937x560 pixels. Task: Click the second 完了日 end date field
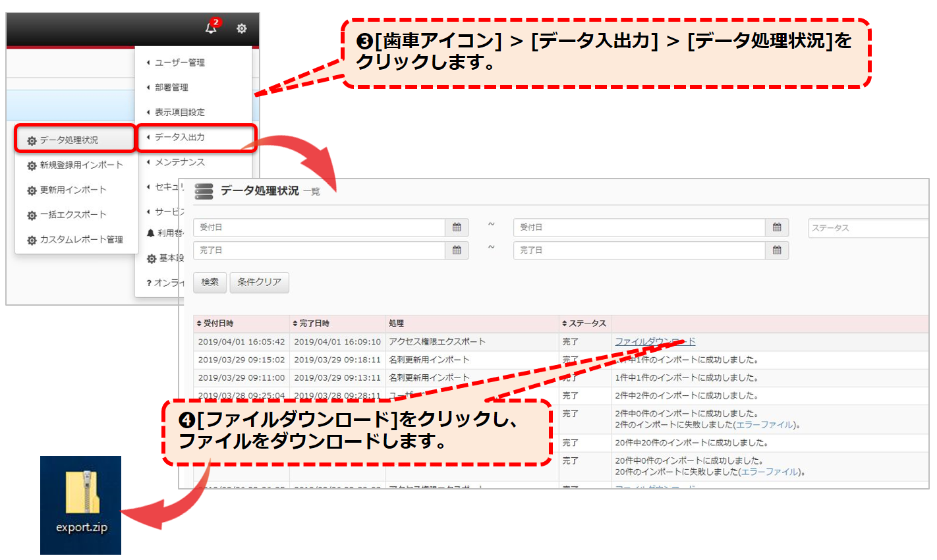639,250
